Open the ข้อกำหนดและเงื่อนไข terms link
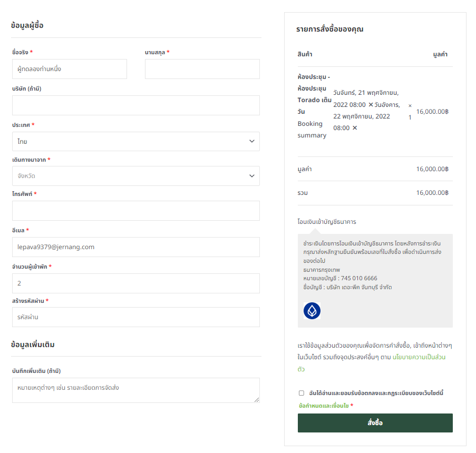Image resolution: width=476 pixels, height=453 pixels. coord(324,406)
